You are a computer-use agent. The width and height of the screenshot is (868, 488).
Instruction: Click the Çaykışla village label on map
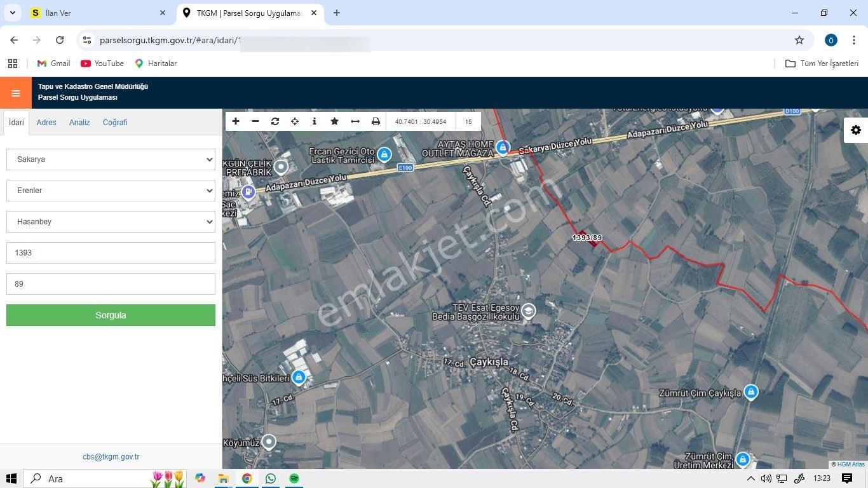(489, 362)
